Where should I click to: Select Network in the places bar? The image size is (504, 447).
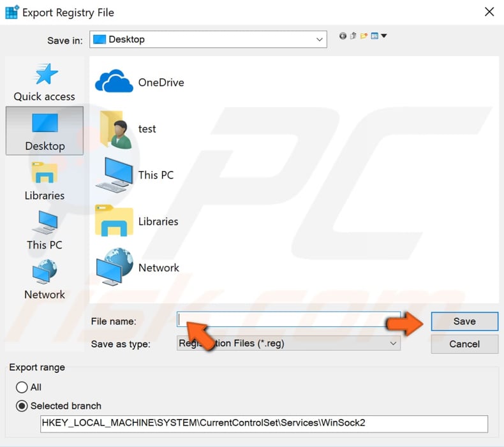[x=45, y=279]
